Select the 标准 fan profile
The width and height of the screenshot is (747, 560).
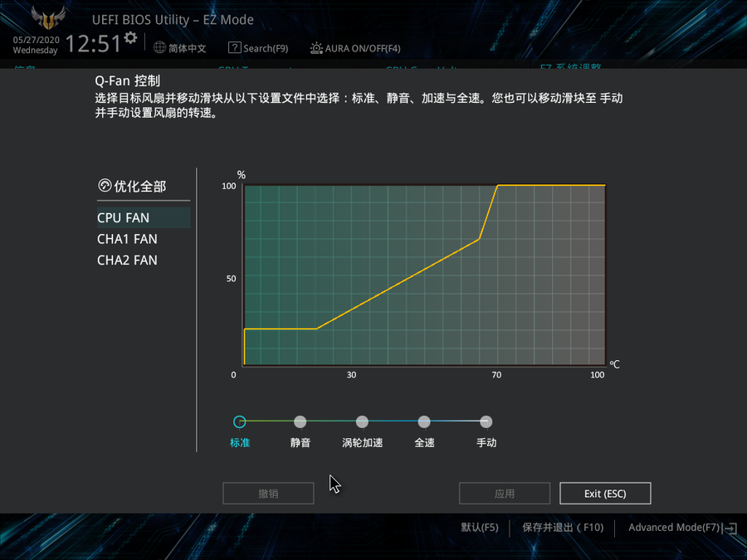[240, 422]
